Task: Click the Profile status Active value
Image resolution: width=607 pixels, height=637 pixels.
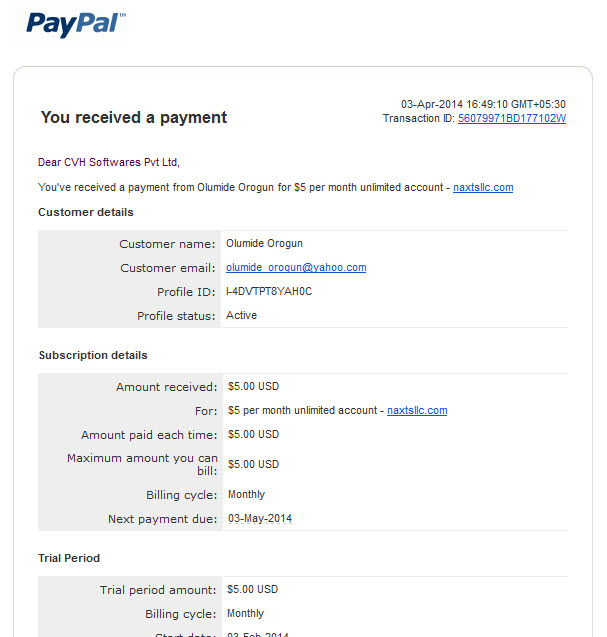Action: [x=241, y=315]
